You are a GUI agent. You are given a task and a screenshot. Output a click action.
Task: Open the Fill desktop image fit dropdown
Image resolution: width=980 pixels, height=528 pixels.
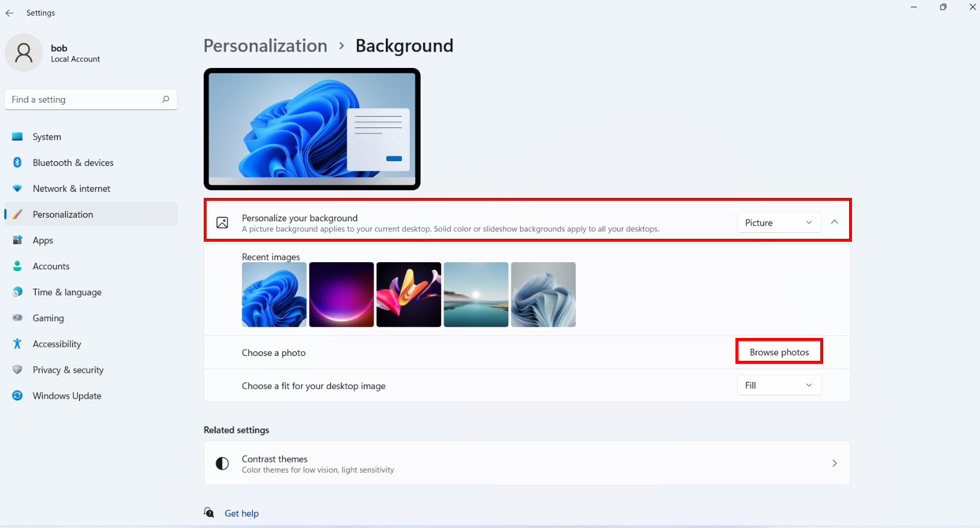coord(779,385)
